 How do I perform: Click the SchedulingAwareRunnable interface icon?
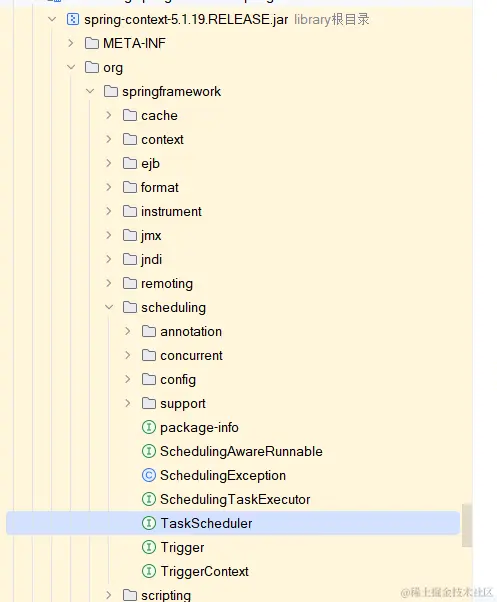149,451
